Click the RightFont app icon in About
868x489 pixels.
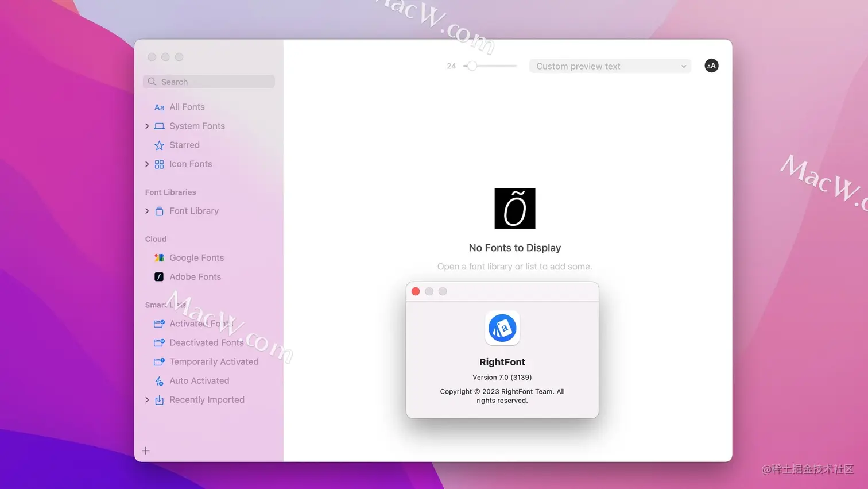(502, 328)
